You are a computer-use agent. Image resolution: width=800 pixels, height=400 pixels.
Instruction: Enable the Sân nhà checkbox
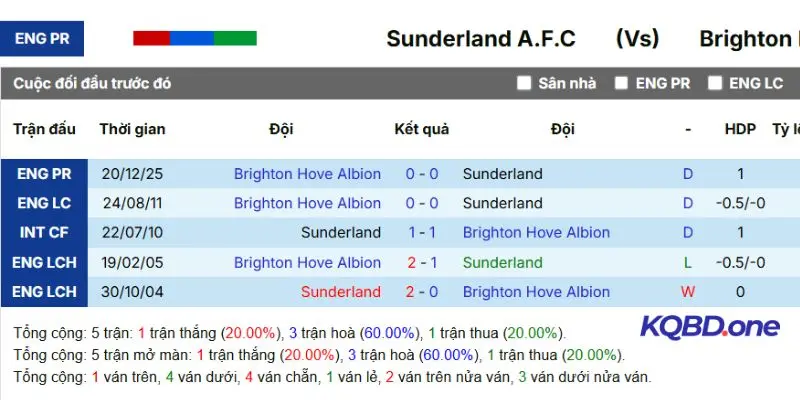(x=524, y=83)
